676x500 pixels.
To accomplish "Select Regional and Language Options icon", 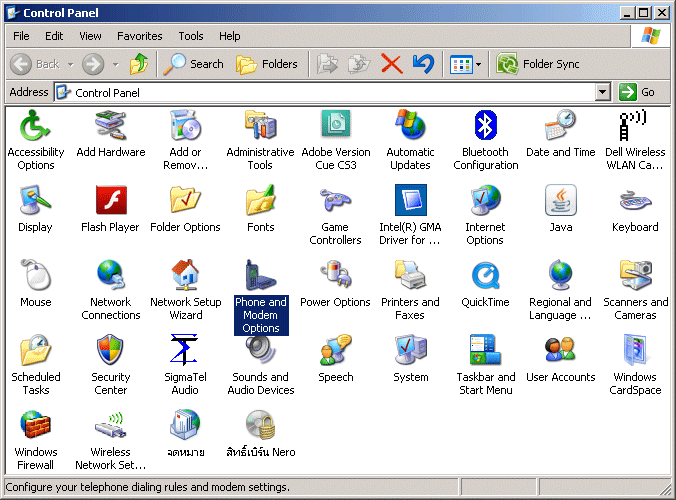I will point(560,275).
